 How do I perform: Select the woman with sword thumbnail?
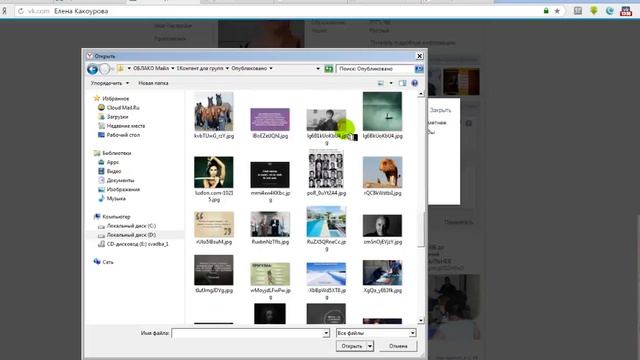(x=214, y=172)
